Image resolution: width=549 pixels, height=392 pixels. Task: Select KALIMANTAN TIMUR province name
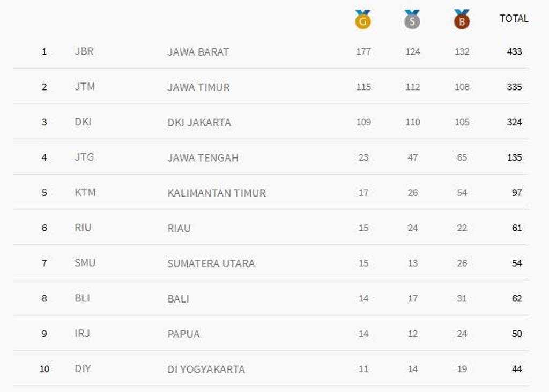[x=217, y=193]
